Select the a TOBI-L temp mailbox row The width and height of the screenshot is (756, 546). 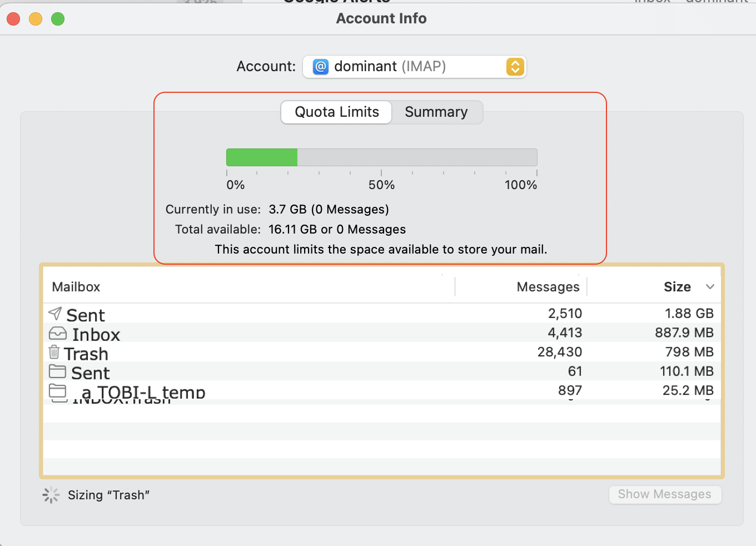[382, 390]
